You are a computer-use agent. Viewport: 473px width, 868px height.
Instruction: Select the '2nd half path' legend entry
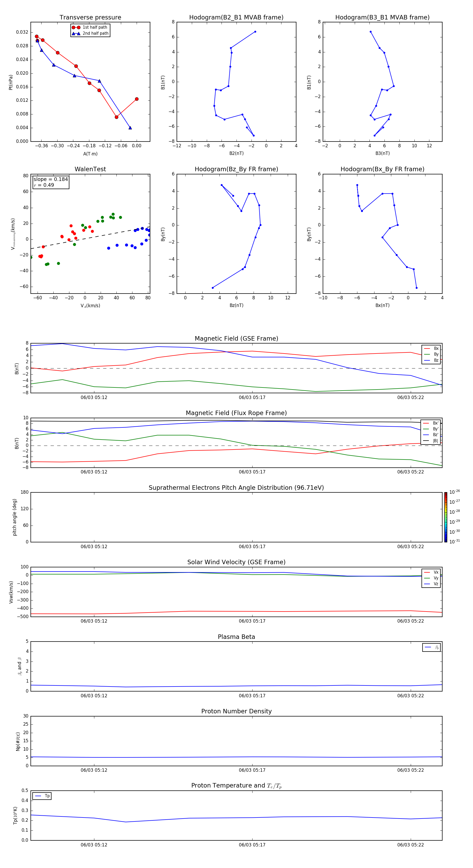pyautogui.click(x=90, y=33)
